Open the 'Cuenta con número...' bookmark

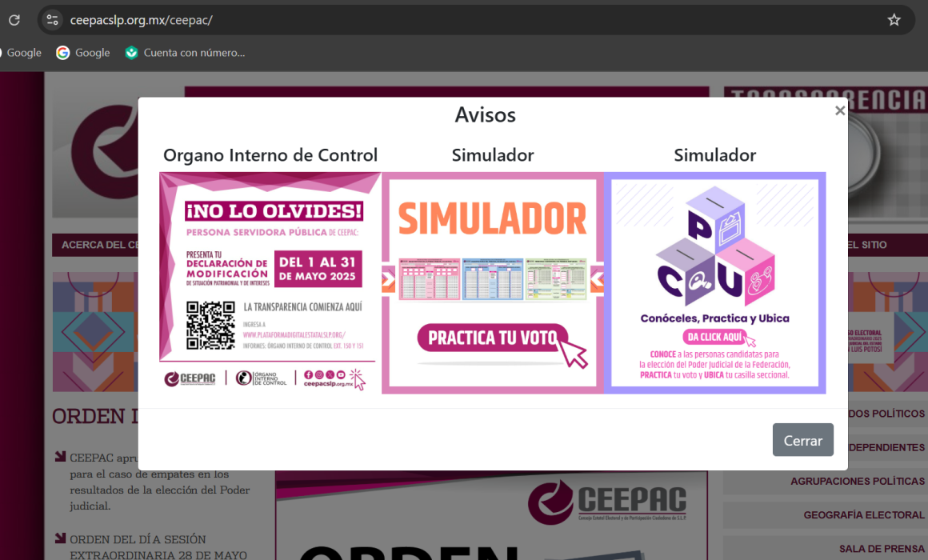186,53
